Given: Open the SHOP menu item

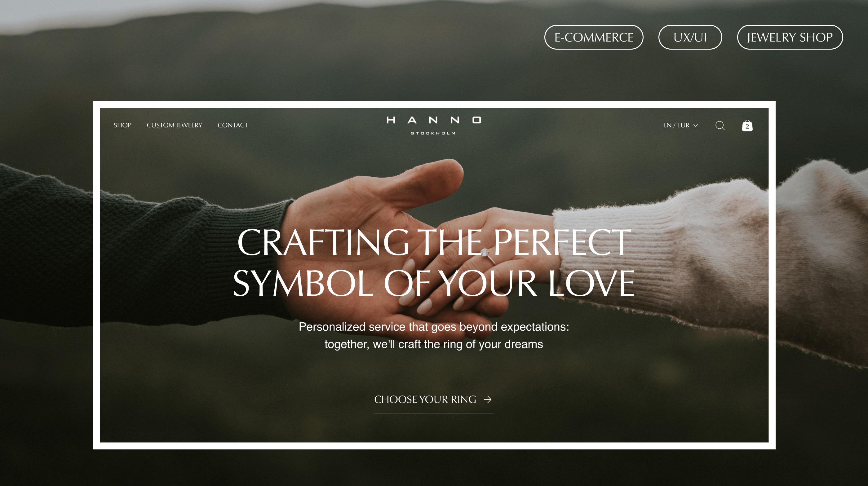Looking at the screenshot, I should [122, 125].
